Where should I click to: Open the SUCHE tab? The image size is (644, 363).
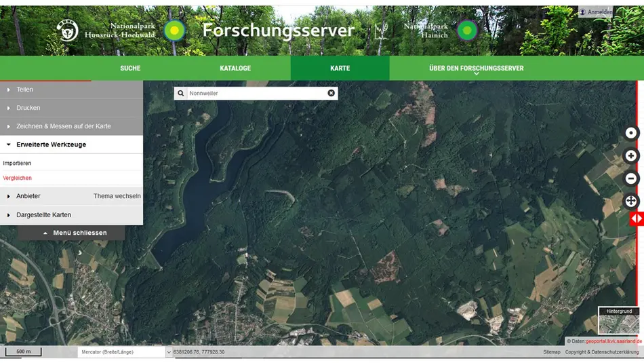(x=130, y=69)
